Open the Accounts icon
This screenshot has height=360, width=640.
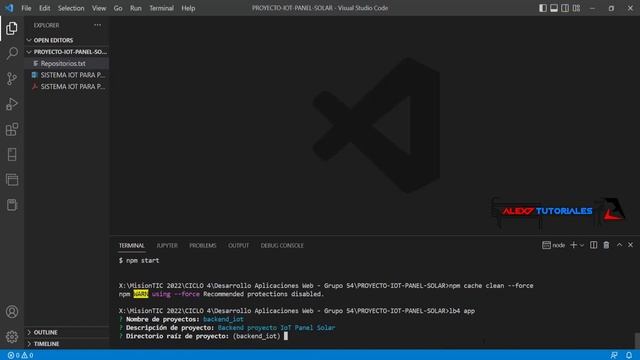(12, 312)
